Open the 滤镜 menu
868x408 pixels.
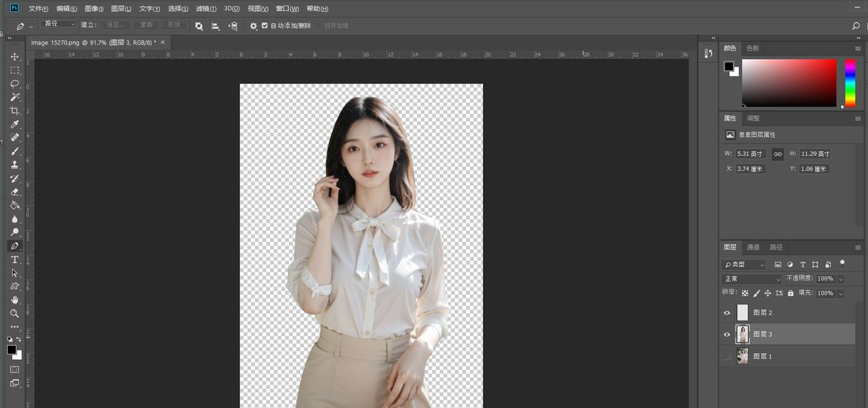(x=205, y=9)
